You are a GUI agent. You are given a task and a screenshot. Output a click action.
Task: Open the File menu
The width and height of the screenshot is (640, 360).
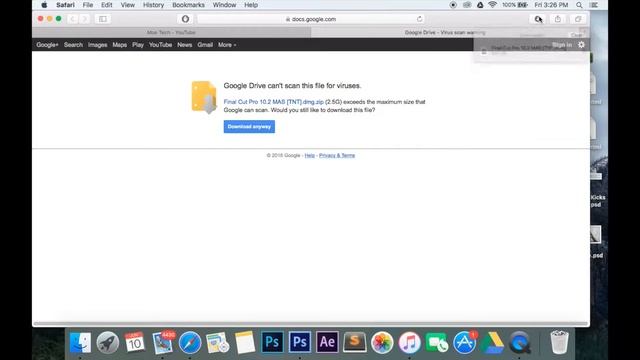(x=88, y=5)
